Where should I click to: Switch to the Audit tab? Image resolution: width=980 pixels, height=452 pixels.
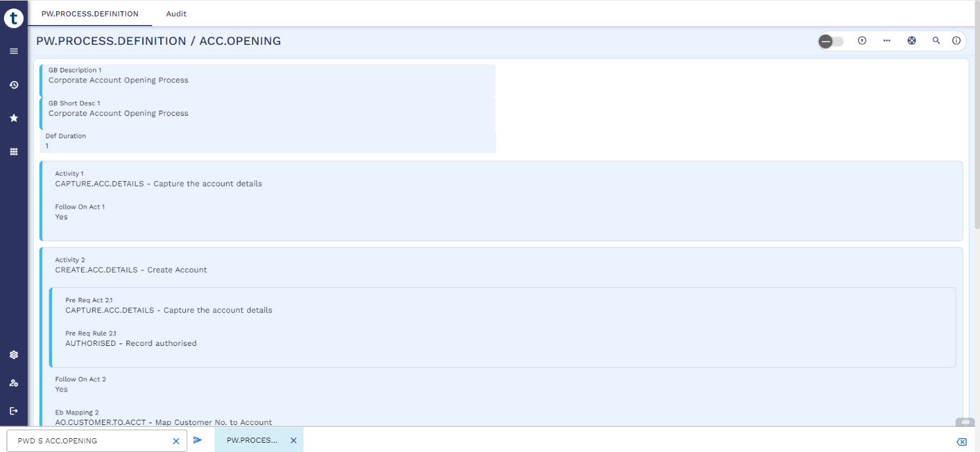click(176, 13)
